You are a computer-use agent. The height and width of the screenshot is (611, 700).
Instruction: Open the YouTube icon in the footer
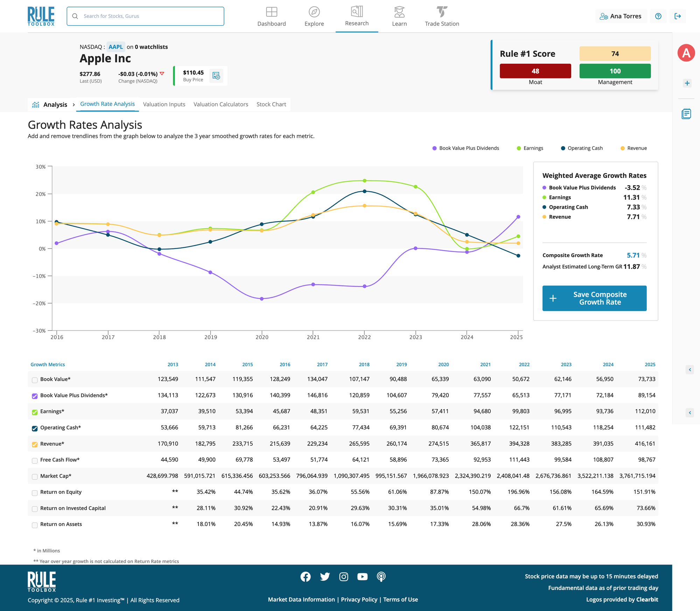pyautogui.click(x=362, y=577)
